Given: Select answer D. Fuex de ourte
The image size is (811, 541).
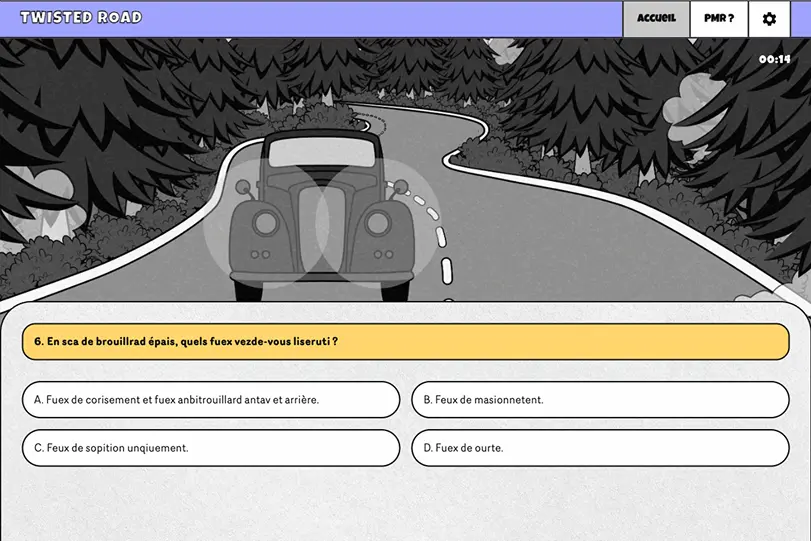Looking at the screenshot, I should [x=600, y=448].
